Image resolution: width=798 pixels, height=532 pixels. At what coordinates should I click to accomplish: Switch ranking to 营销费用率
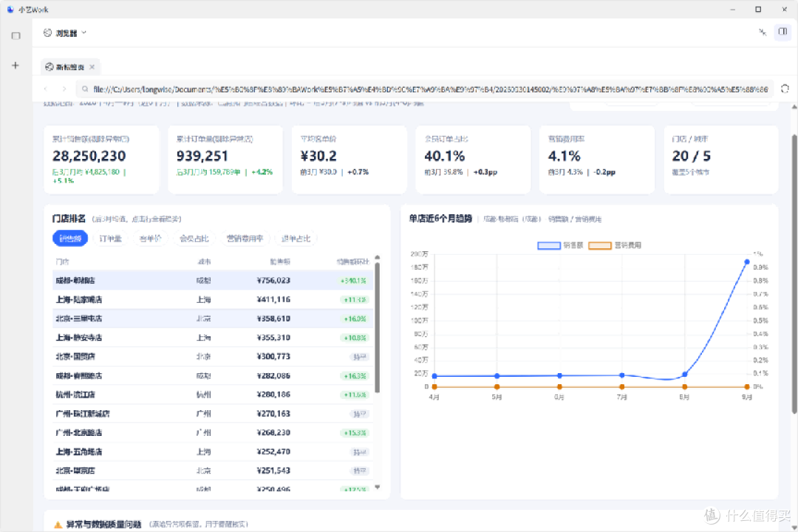pyautogui.click(x=245, y=238)
